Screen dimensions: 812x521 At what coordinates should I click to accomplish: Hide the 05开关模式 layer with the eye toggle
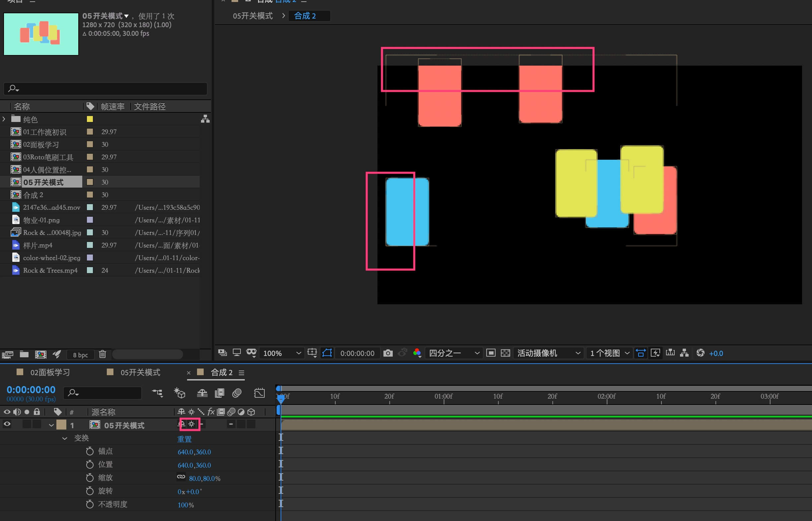click(7, 424)
